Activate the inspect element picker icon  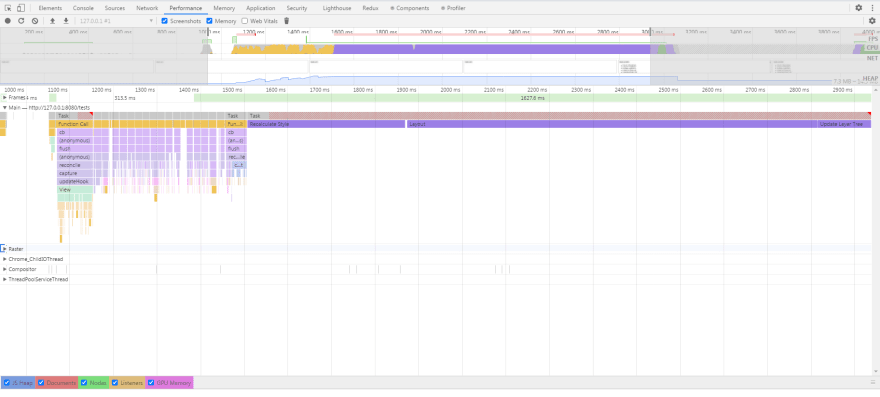coord(8,8)
